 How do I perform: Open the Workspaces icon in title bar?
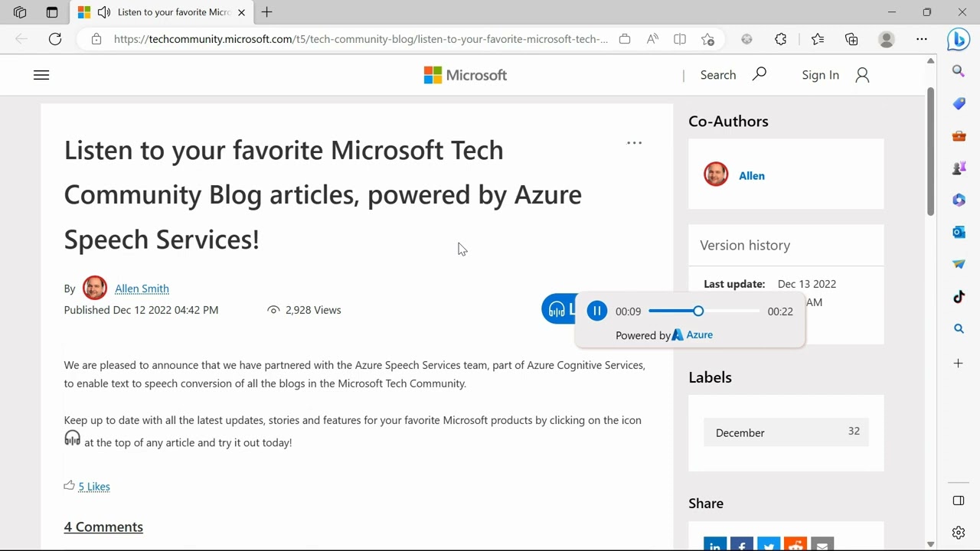(20, 12)
